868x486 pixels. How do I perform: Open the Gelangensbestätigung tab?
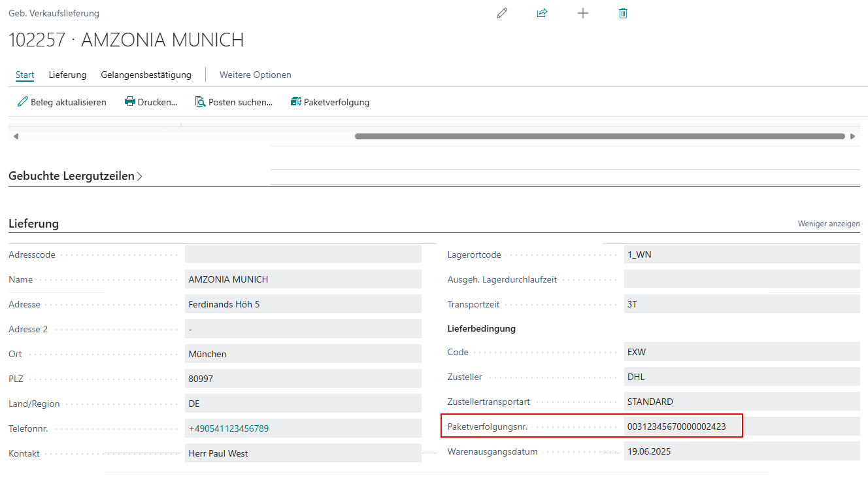tap(146, 75)
